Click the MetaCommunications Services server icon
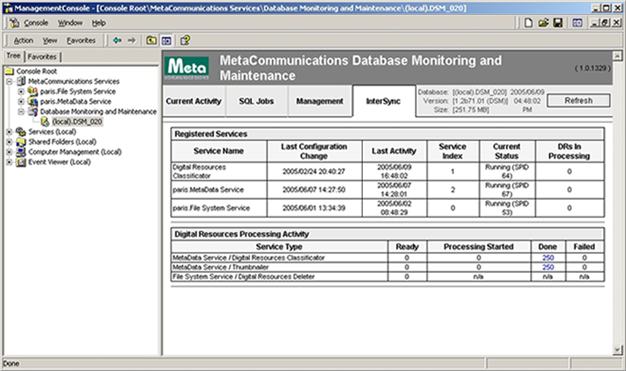626x371 pixels. click(x=21, y=81)
